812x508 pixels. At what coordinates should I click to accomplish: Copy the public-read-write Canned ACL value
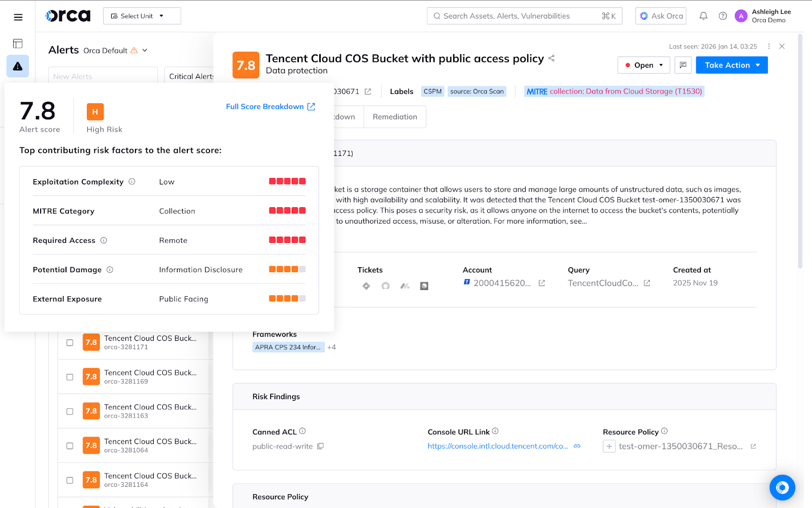[320, 446]
